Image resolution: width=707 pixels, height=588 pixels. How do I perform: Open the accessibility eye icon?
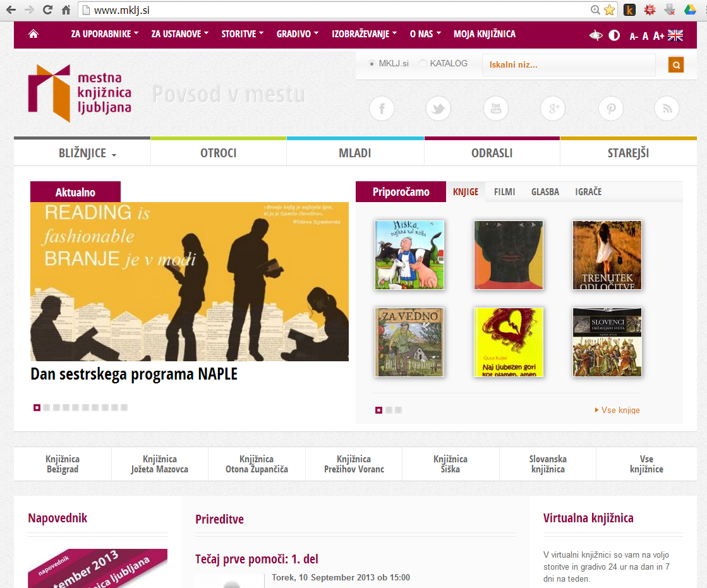[596, 35]
